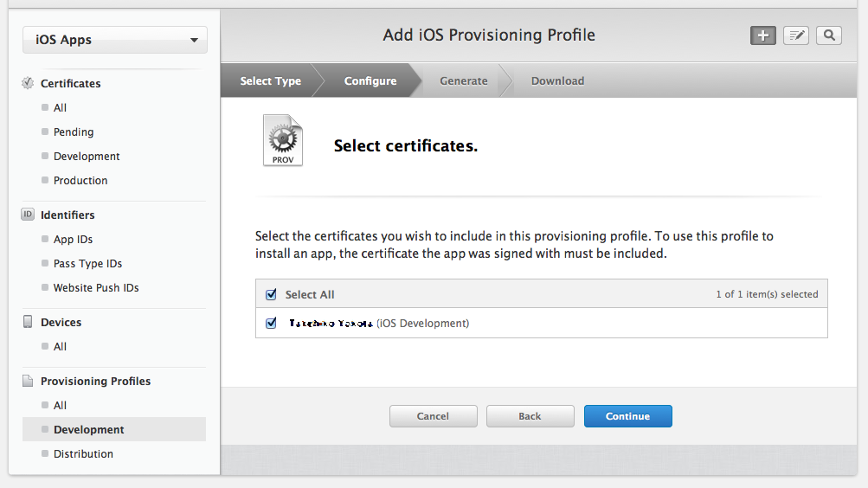868x488 pixels.
Task: Go back with the Back button
Action: 530,416
